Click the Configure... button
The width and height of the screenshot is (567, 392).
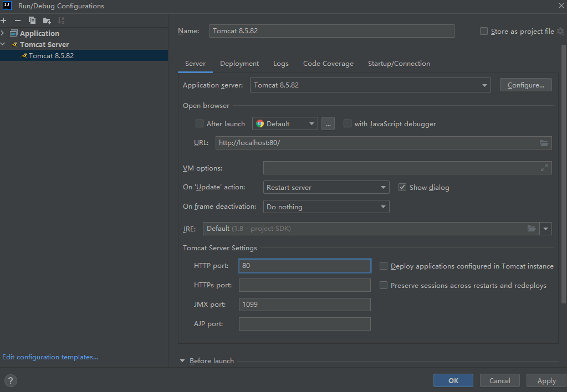click(x=525, y=85)
